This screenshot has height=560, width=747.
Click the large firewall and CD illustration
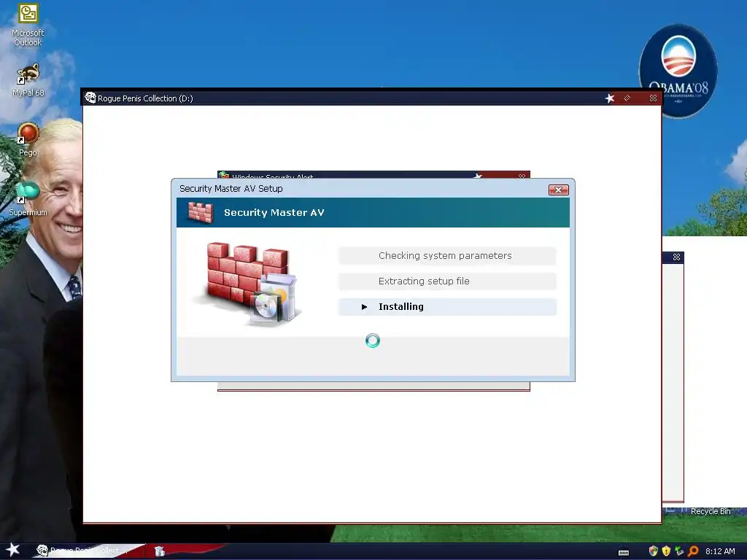(248, 284)
